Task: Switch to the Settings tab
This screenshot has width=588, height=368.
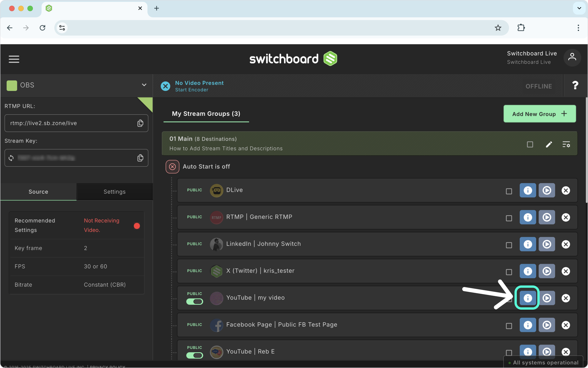Action: tap(115, 192)
